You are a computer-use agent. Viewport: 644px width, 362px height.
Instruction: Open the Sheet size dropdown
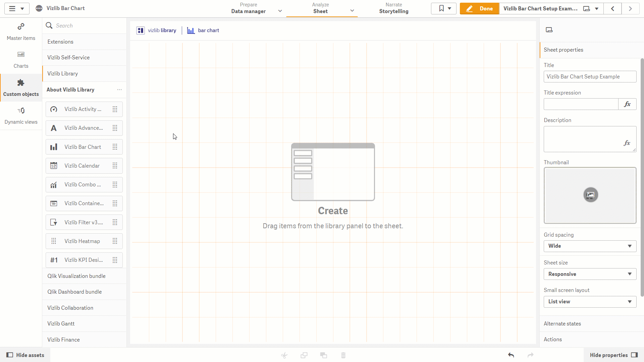tap(590, 274)
